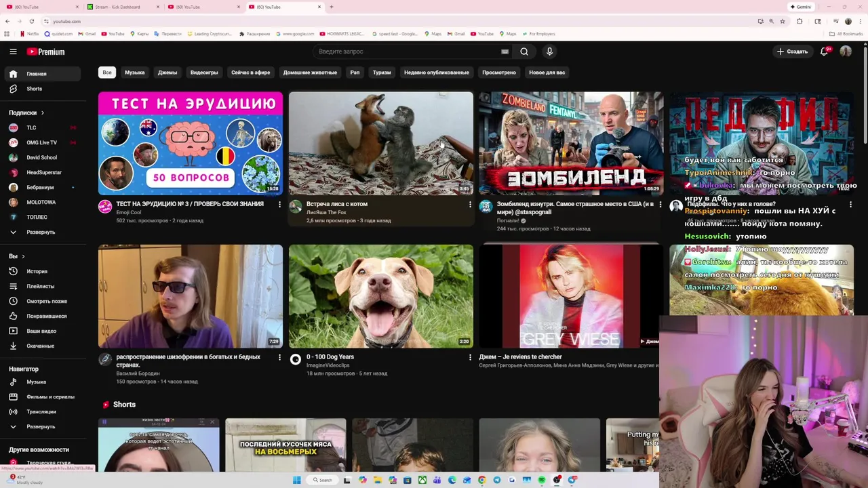The width and height of the screenshot is (868, 488).
Task: Open Windows Start menu
Action: (x=296, y=480)
